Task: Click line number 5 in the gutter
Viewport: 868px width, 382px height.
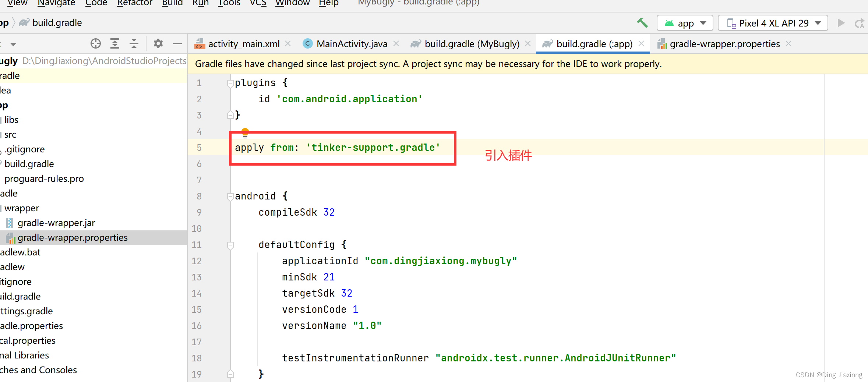Action: 199,148
